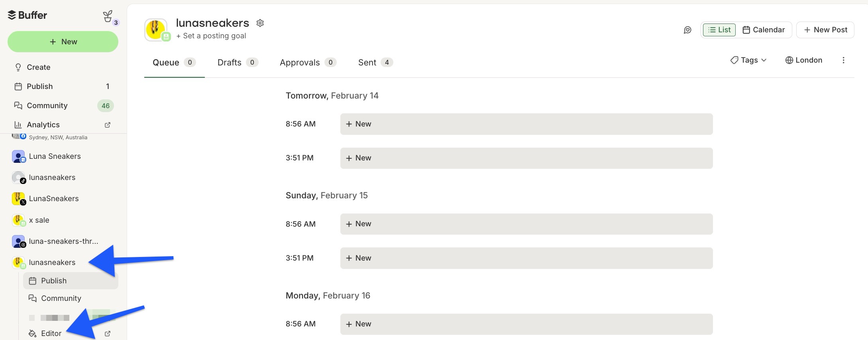Open Editor under lunasneakers channel
Screen dimensions: 868x340
click(x=51, y=334)
